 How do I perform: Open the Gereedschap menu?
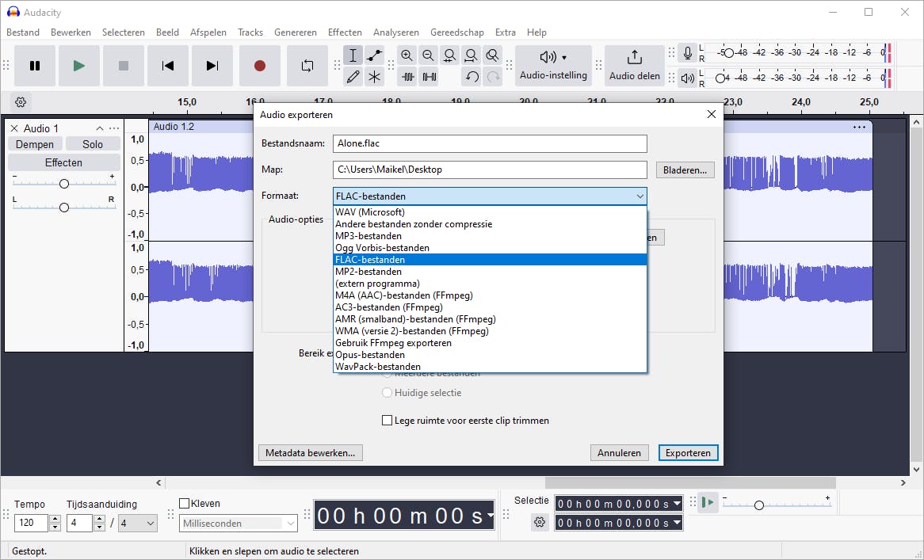(x=457, y=32)
